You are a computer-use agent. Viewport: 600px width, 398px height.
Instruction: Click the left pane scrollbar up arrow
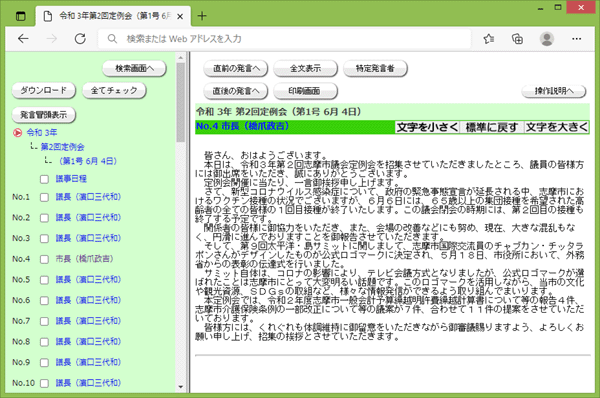pos(181,58)
